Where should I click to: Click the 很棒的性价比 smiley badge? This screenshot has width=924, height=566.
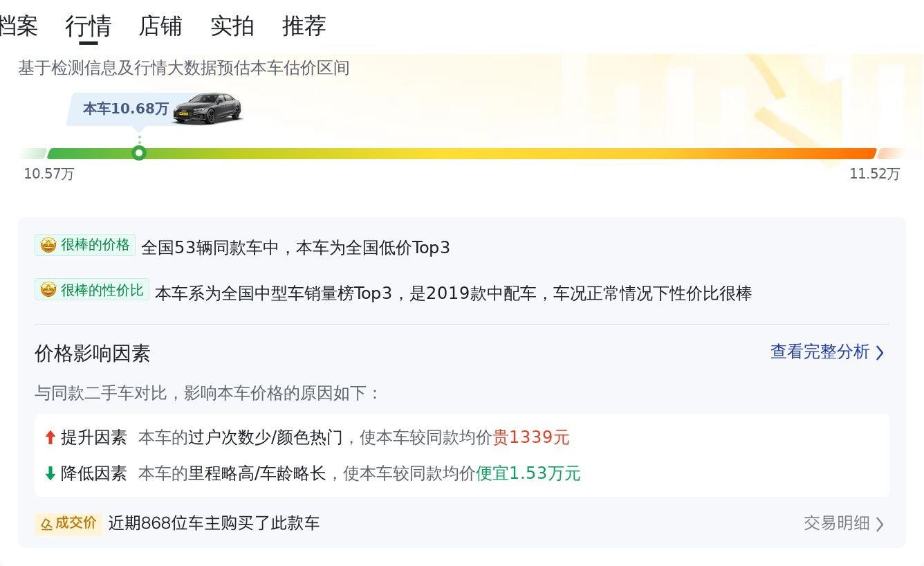92,290
